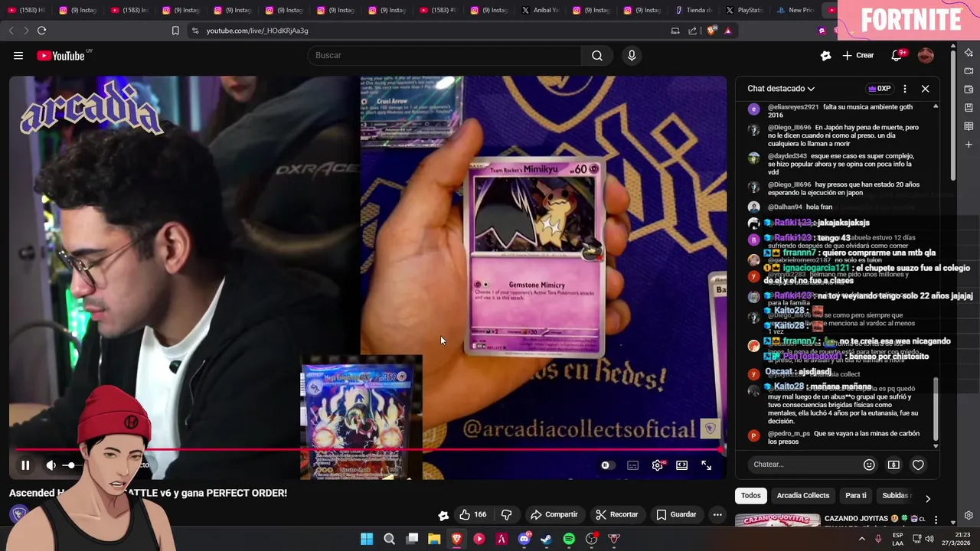Open the chat emoji picker
Image resolution: width=980 pixels, height=551 pixels.
click(869, 465)
